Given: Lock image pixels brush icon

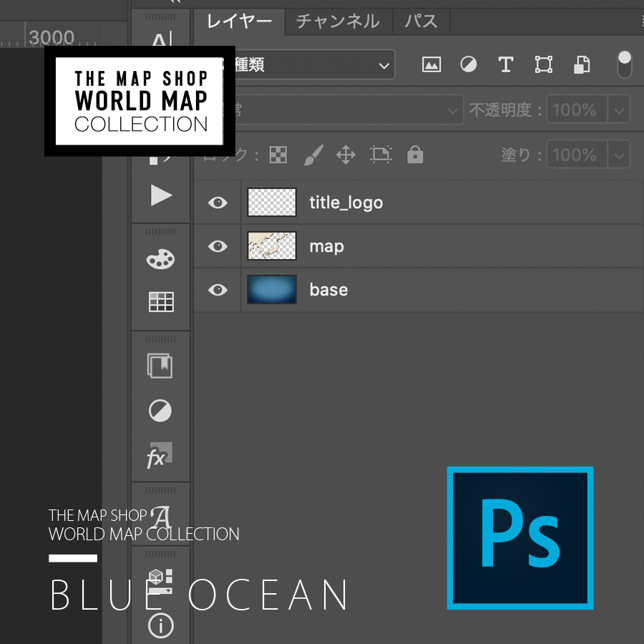Looking at the screenshot, I should click(313, 155).
